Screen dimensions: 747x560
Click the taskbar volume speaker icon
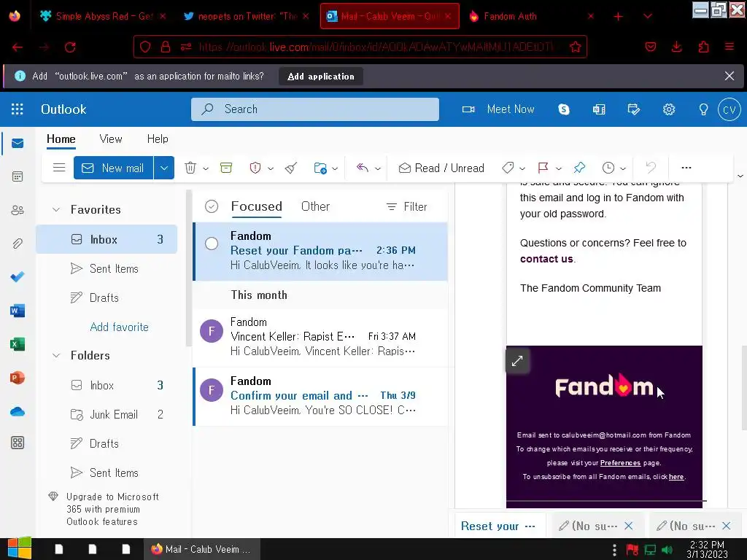pyautogui.click(x=667, y=550)
